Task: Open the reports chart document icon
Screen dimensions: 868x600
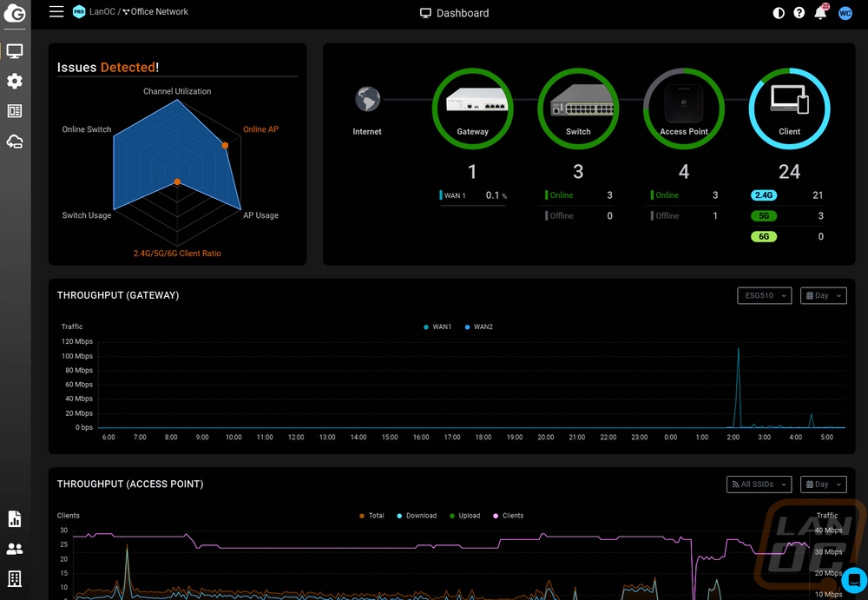Action: 15,519
